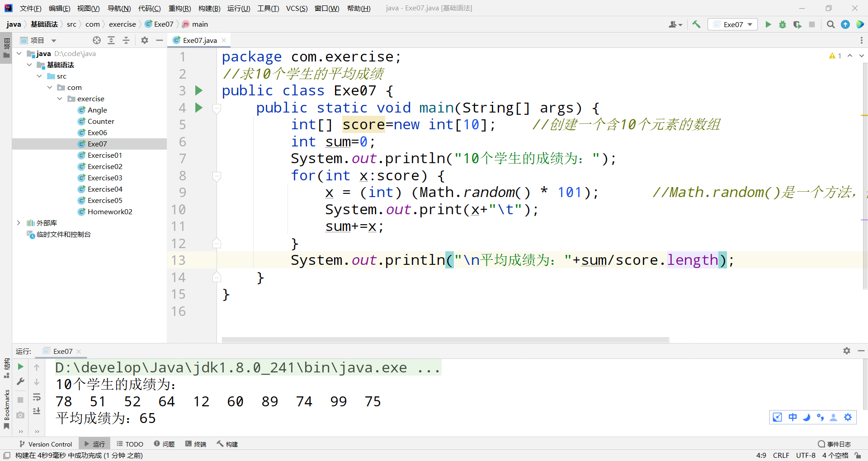
Task: Rerun Exe07 in the run panel
Action: [20, 367]
